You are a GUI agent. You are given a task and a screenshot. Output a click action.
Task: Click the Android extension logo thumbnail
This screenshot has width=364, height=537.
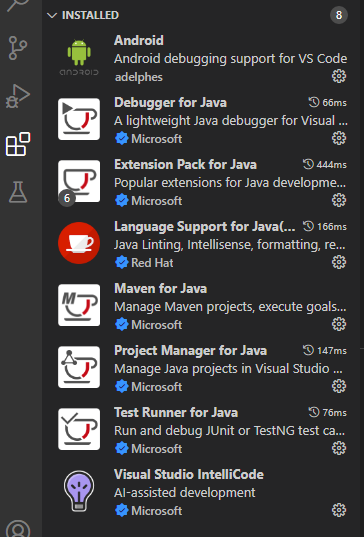tap(79, 58)
